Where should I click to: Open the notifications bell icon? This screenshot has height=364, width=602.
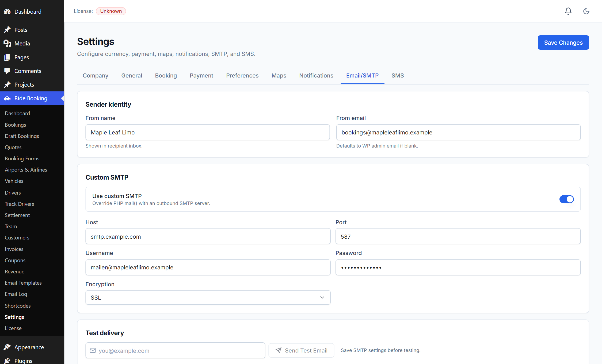click(568, 11)
